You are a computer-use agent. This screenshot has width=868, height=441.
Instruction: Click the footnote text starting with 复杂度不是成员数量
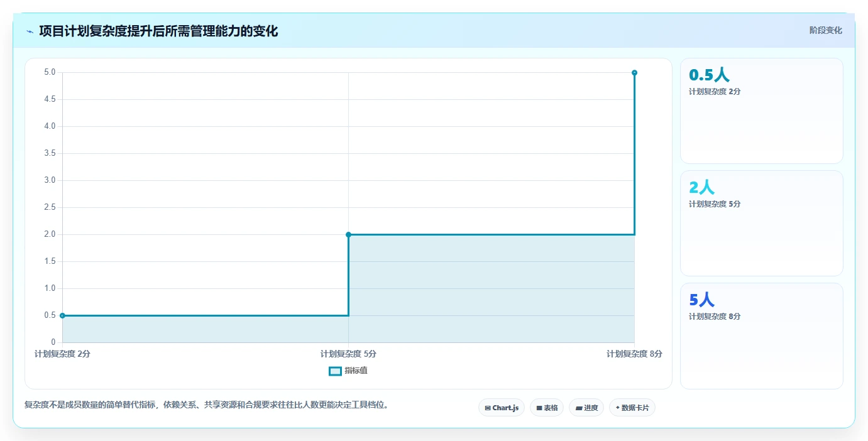pyautogui.click(x=206, y=405)
